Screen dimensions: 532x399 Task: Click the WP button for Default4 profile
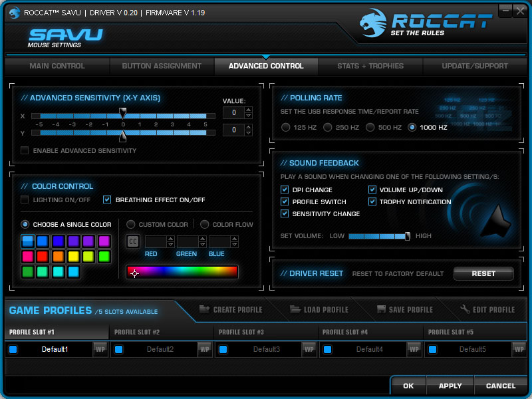click(414, 349)
